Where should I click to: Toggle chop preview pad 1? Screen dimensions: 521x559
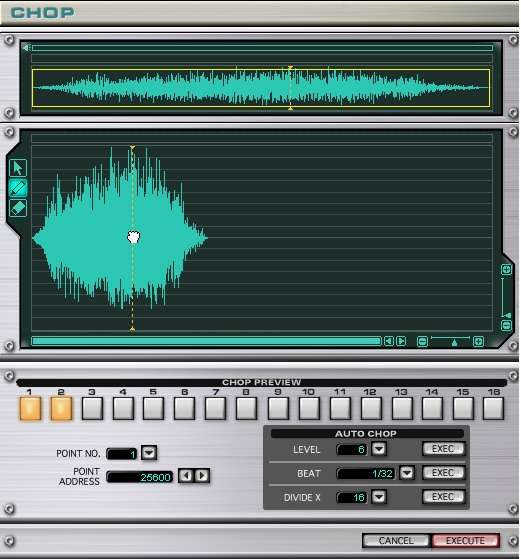30,408
